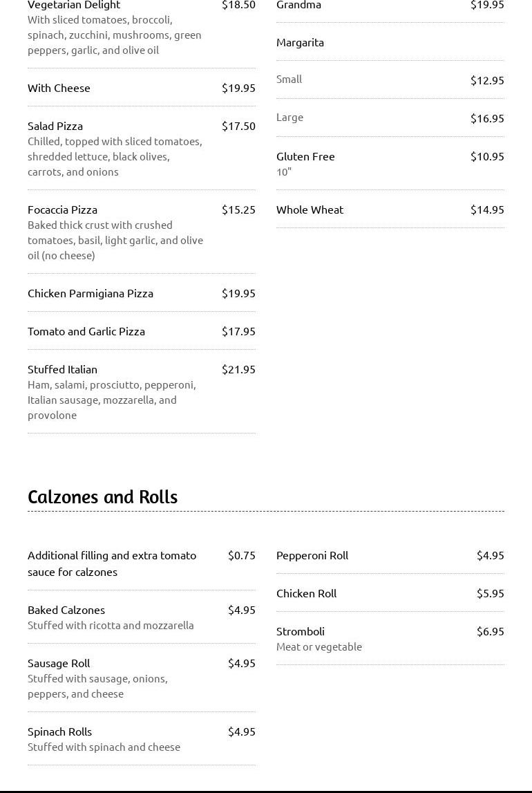Select the Pepperoni Roll item
This screenshot has width=532, height=793.
click(312, 555)
